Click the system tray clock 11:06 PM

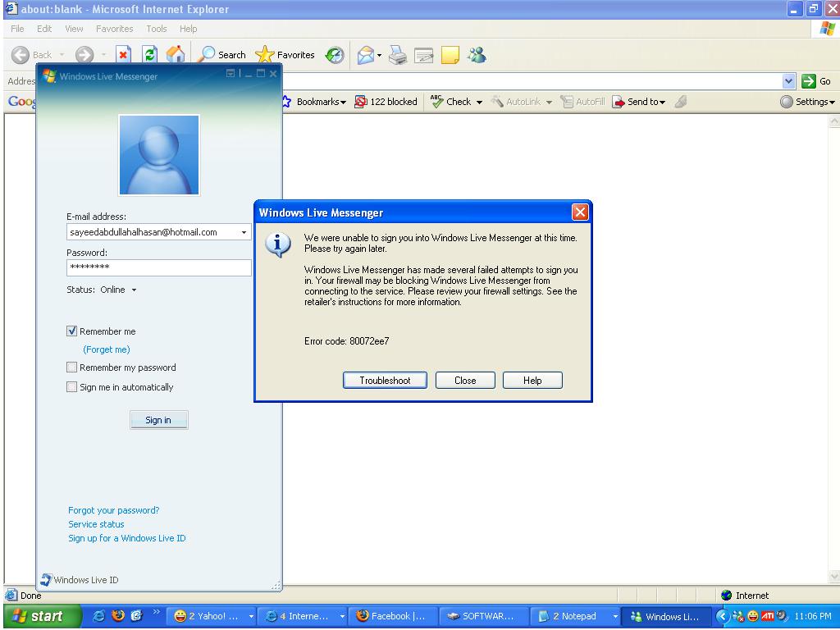pyautogui.click(x=813, y=616)
